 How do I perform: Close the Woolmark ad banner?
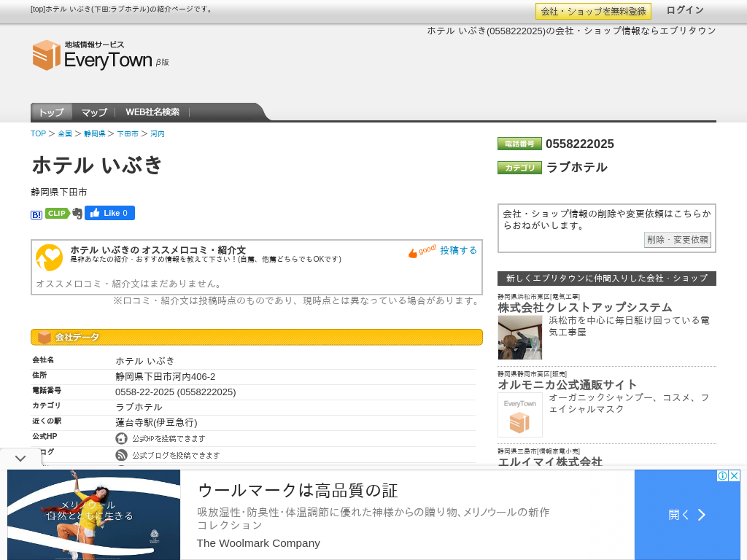(x=735, y=475)
